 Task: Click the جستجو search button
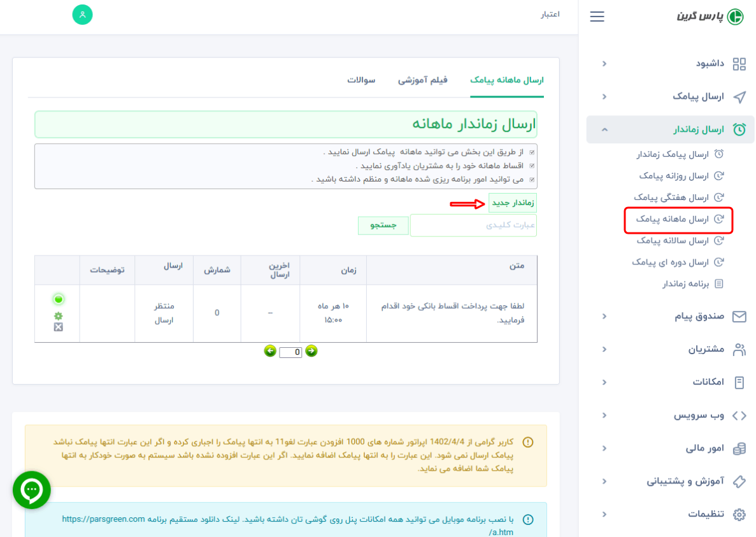click(383, 226)
